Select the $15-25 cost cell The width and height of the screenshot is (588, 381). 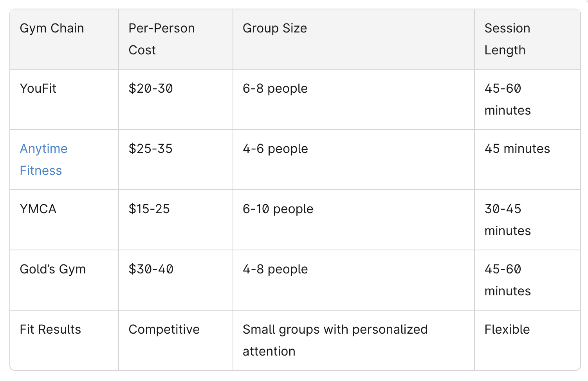[149, 209]
